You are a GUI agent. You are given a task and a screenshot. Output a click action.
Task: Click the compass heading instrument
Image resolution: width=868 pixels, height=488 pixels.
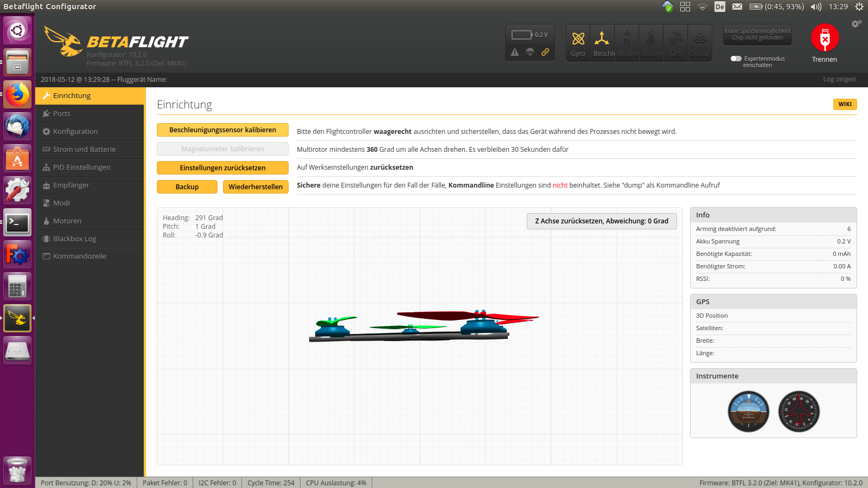(799, 412)
